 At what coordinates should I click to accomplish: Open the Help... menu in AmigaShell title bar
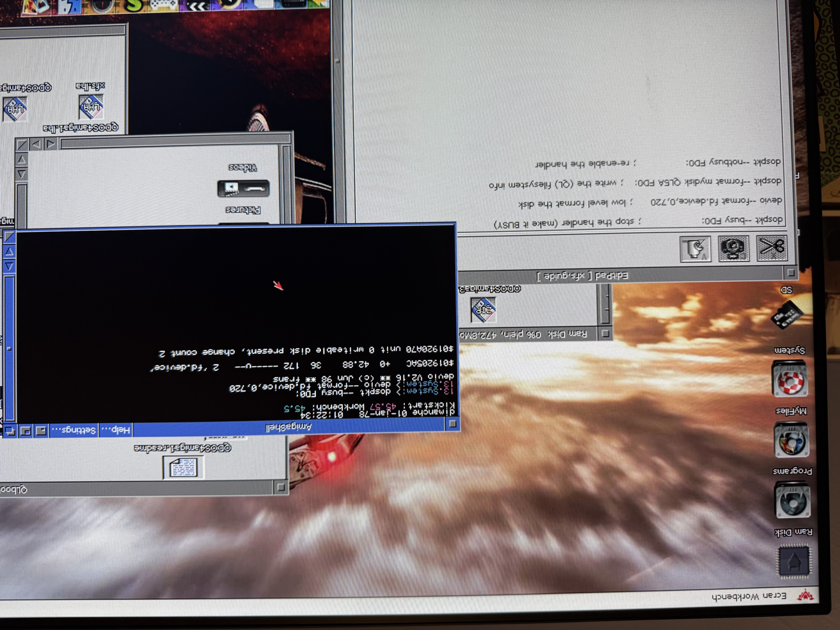pos(116,430)
